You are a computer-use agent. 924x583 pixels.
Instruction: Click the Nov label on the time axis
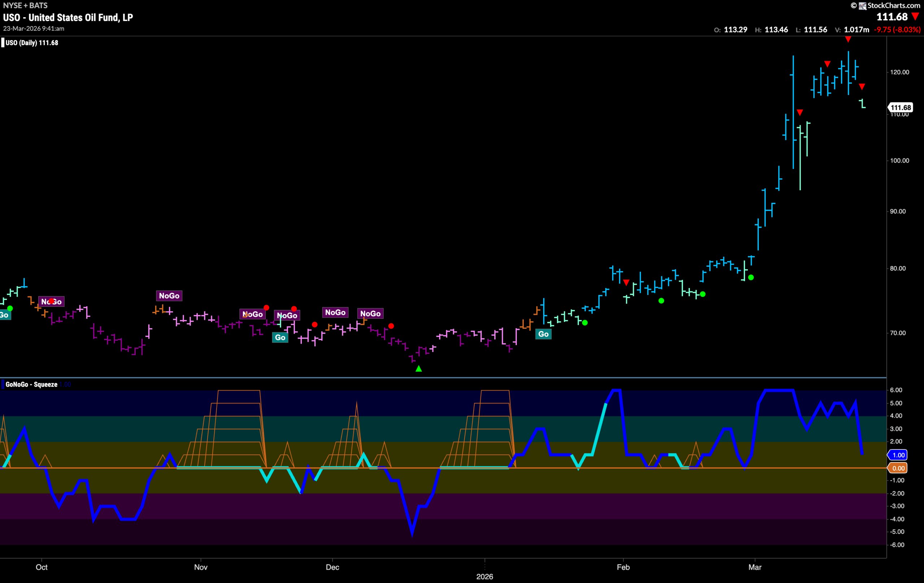(x=201, y=567)
